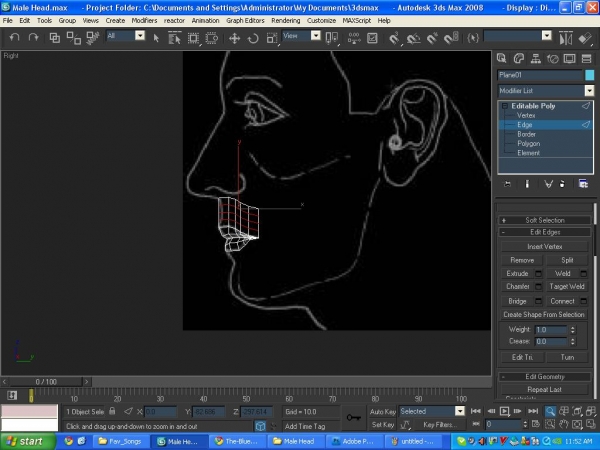Open the Utilities command panel tab
Screen dimensions: 600x450
tap(586, 58)
